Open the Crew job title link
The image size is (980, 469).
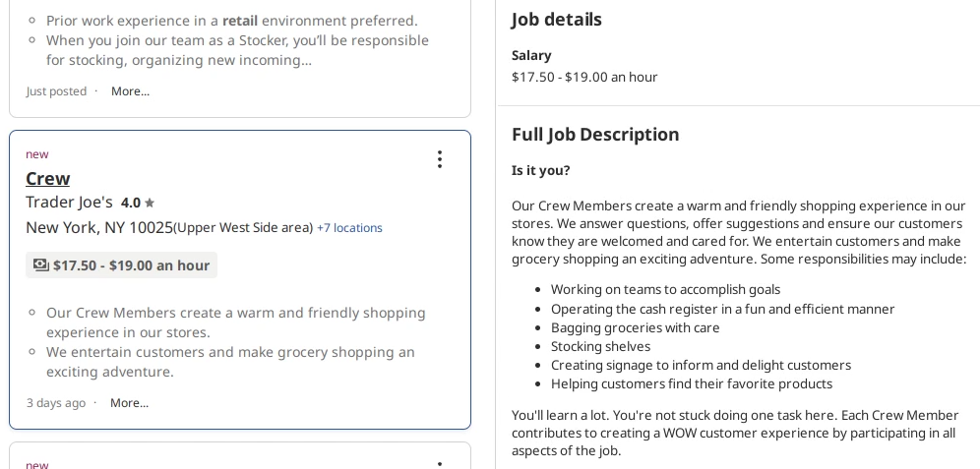click(47, 178)
